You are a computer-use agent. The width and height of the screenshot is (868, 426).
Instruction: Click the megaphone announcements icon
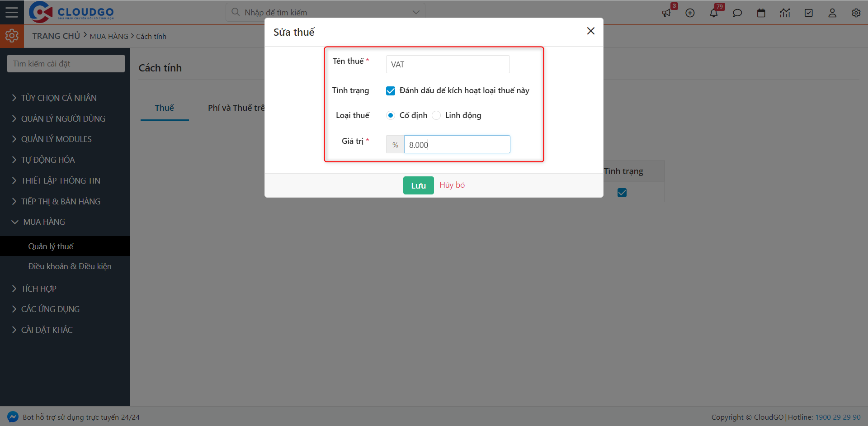point(666,13)
